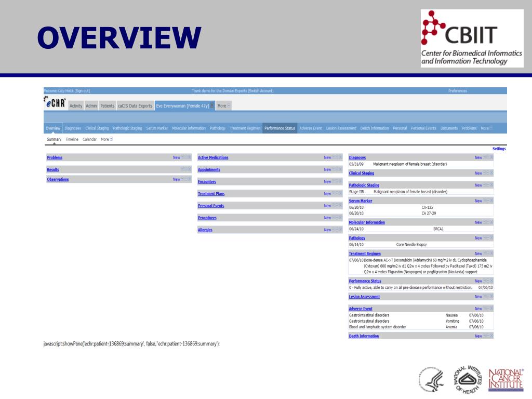532x399 pixels.
Task: Open the Procedures panel options dropdown icon
Action: (x=333, y=217)
